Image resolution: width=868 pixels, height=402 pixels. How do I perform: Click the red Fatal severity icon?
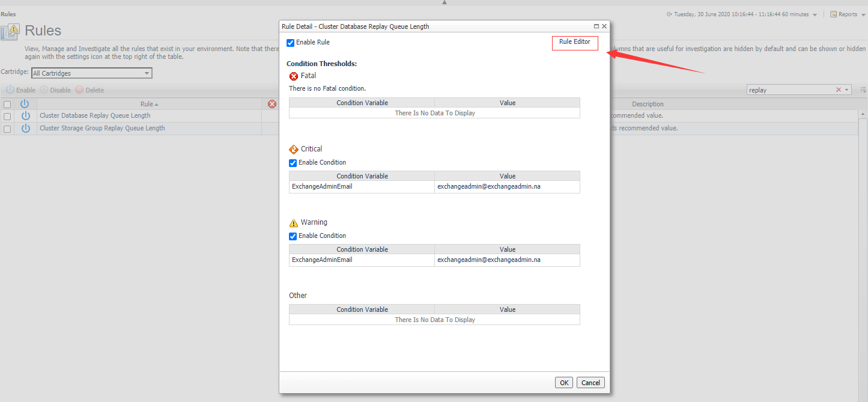(x=293, y=76)
